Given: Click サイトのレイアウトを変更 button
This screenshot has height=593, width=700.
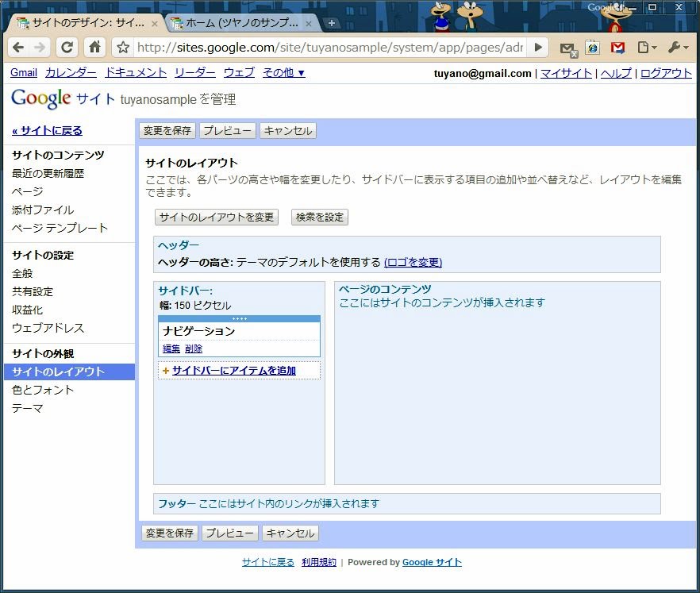Looking at the screenshot, I should click(x=217, y=217).
